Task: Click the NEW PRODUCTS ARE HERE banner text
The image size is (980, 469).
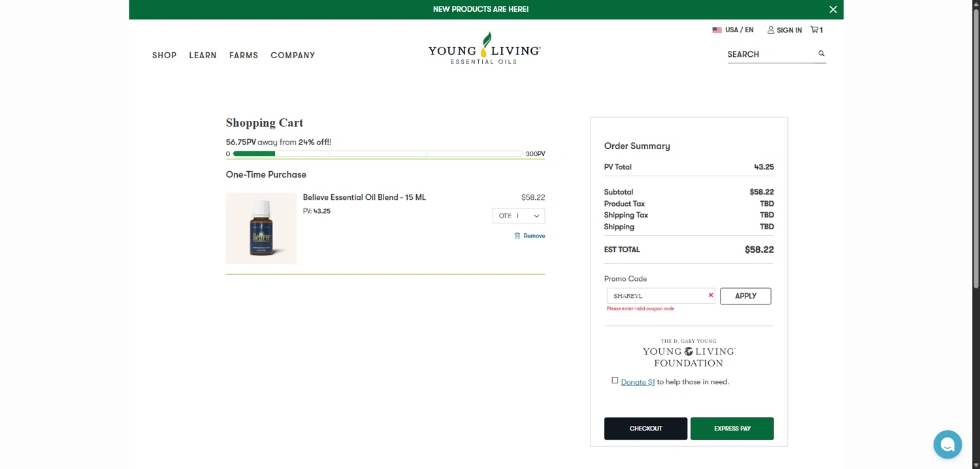Action: (x=481, y=9)
